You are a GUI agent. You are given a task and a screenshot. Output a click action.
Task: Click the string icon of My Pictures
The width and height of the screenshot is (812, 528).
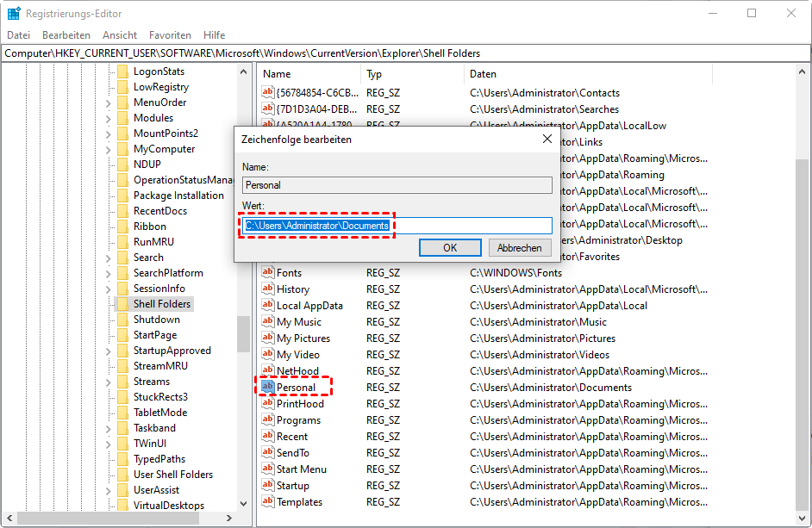(268, 338)
